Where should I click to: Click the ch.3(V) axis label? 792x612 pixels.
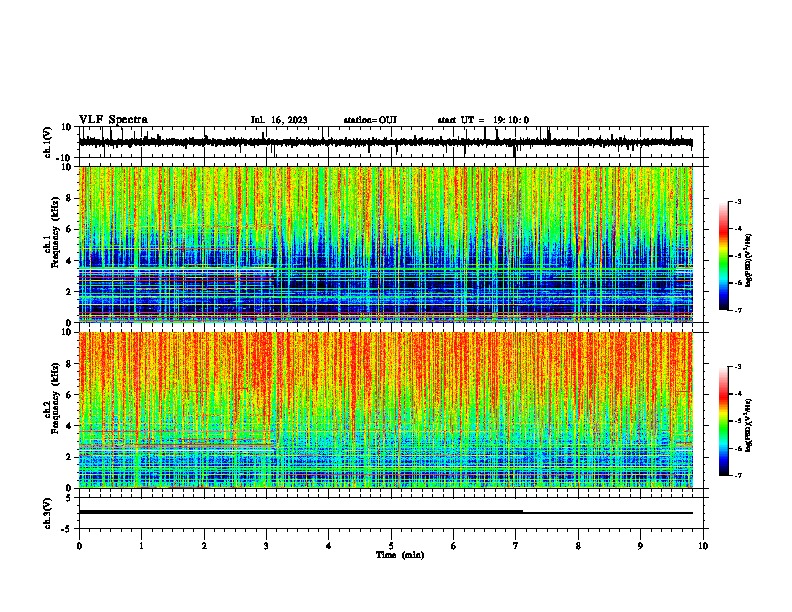tap(48, 513)
